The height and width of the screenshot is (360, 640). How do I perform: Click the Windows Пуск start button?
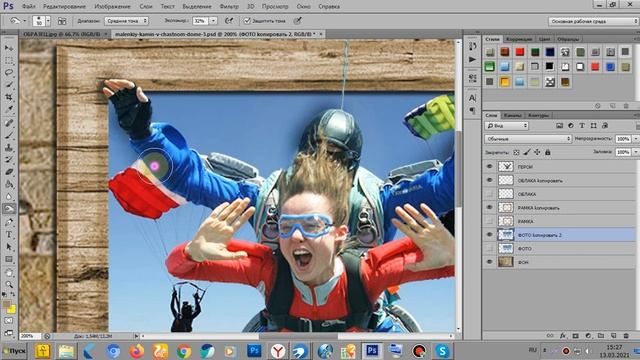point(14,351)
